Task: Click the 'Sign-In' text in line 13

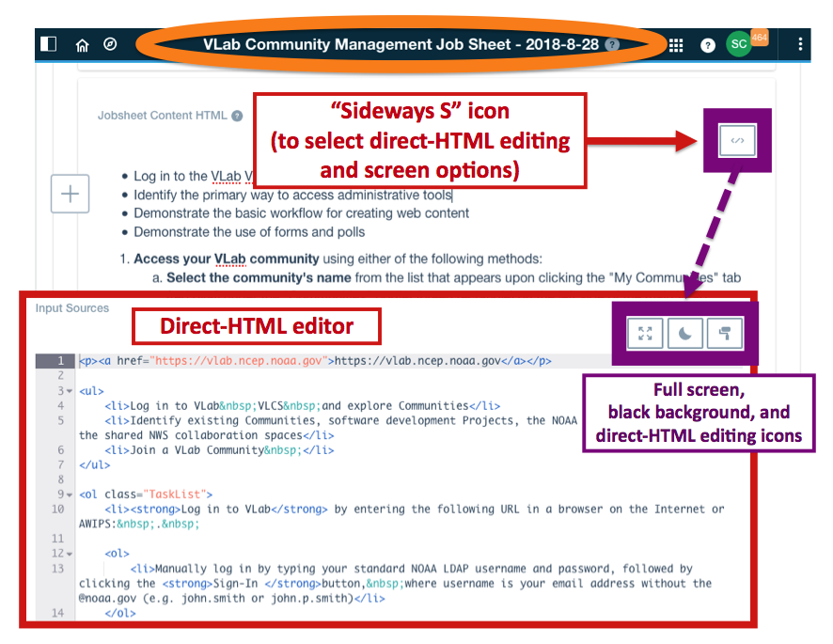Action: tap(235, 584)
